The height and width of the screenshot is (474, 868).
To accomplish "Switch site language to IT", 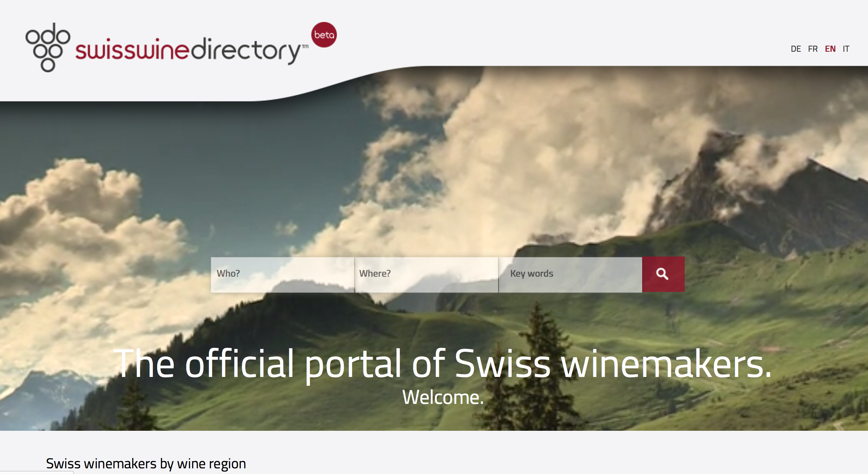I will (x=846, y=49).
